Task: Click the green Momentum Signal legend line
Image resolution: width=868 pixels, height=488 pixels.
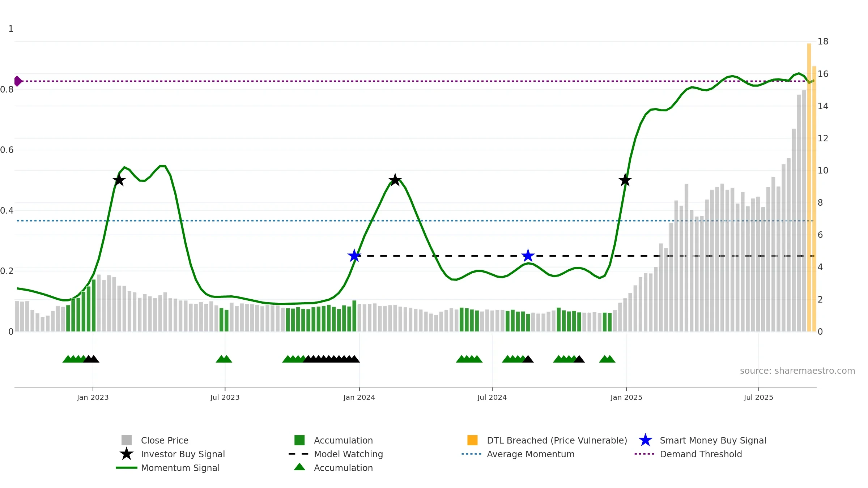Action: coord(127,468)
